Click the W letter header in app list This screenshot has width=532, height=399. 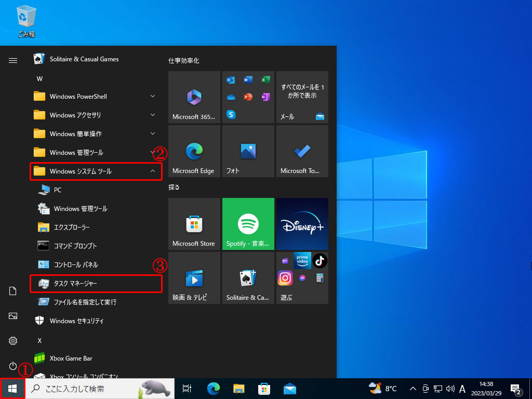point(39,79)
